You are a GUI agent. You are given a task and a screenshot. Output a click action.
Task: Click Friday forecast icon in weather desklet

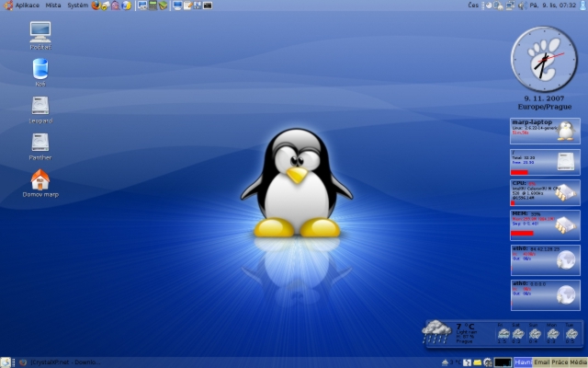pos(503,333)
